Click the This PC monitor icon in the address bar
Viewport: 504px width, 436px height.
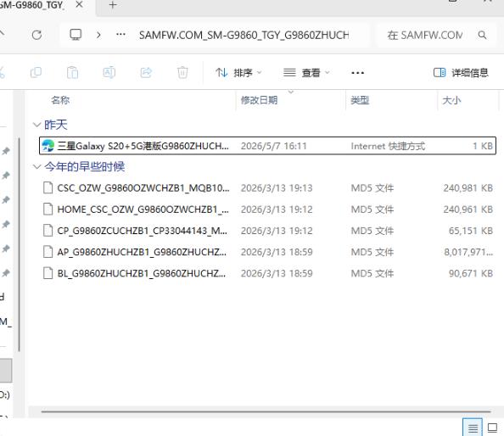click(x=76, y=35)
